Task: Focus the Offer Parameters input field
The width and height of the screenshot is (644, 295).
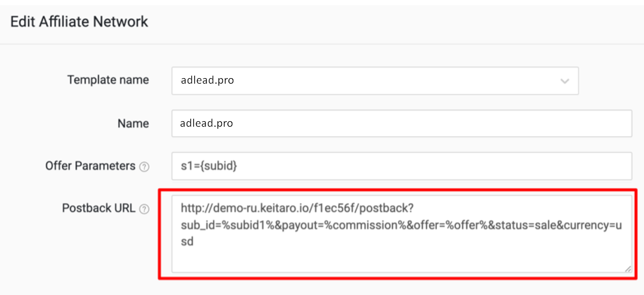Action: point(402,166)
